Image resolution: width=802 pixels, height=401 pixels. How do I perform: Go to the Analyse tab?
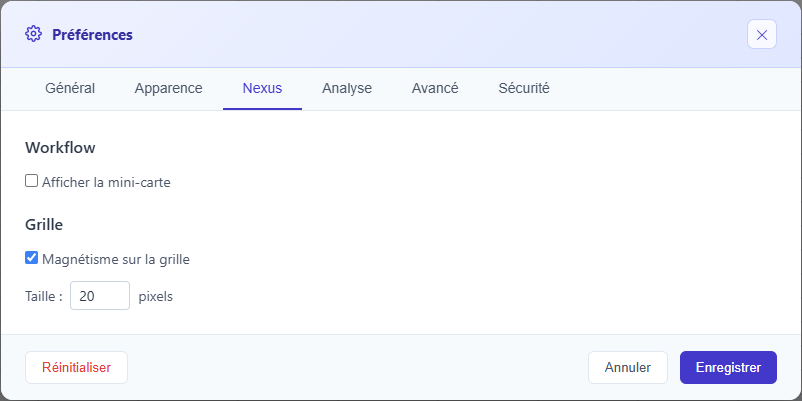point(347,88)
